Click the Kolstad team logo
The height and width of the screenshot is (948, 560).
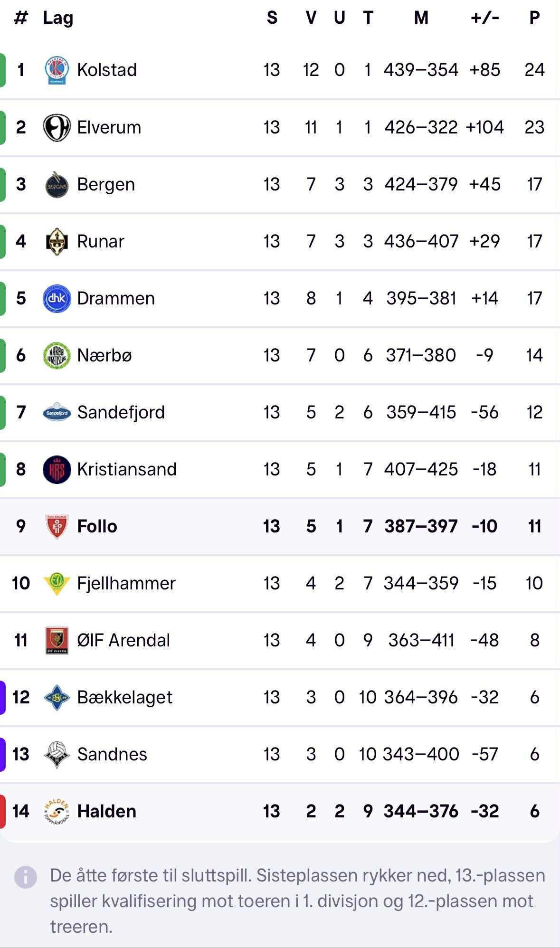click(x=57, y=70)
